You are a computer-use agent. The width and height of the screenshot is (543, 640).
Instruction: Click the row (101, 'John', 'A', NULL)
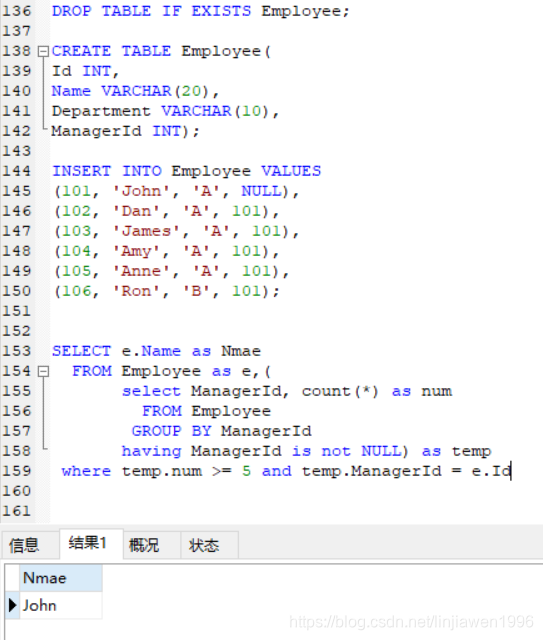(x=177, y=191)
